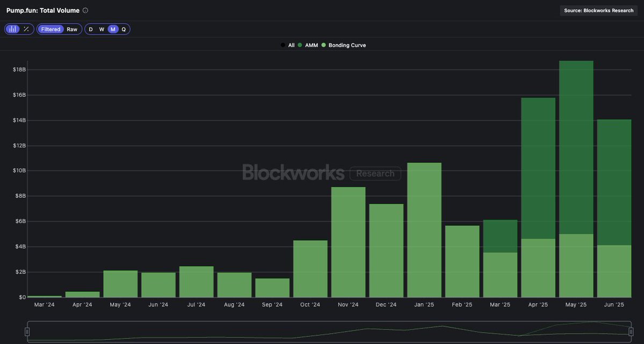
Task: Click the Dec '24 volume bar
Action: pos(387,250)
